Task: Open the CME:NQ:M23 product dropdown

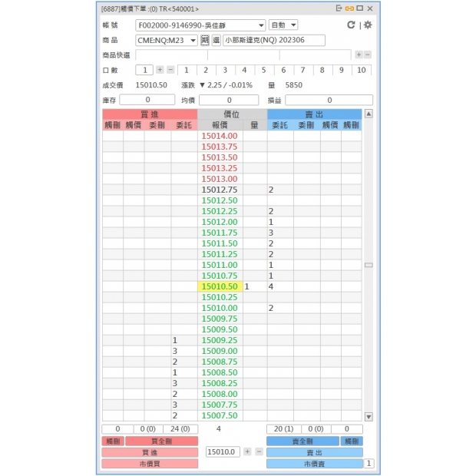Action: tap(167, 40)
